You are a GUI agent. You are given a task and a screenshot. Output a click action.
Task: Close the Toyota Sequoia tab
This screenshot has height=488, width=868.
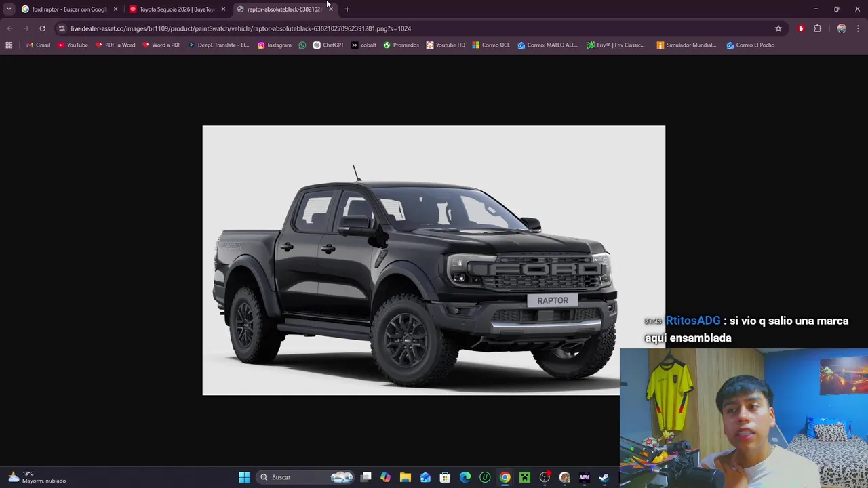[223, 9]
